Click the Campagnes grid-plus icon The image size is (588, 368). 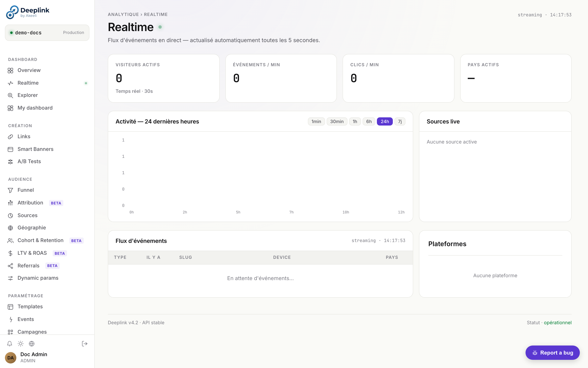[10, 332]
